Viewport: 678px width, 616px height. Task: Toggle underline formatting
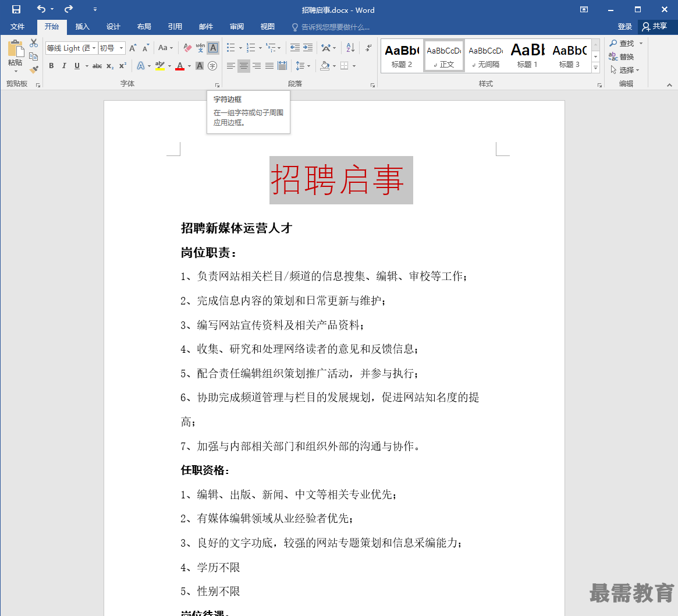77,66
